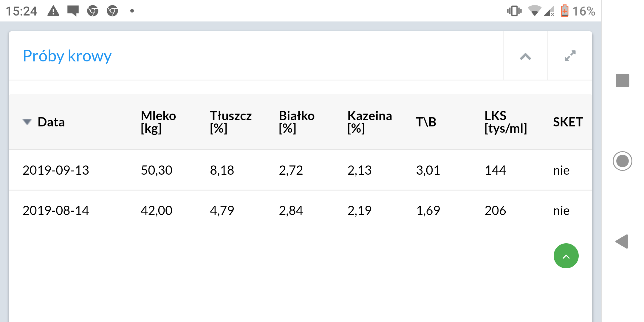The width and height of the screenshot is (644, 322).
Task: Sort by Tłuszcz [%] column header
Action: 230,122
